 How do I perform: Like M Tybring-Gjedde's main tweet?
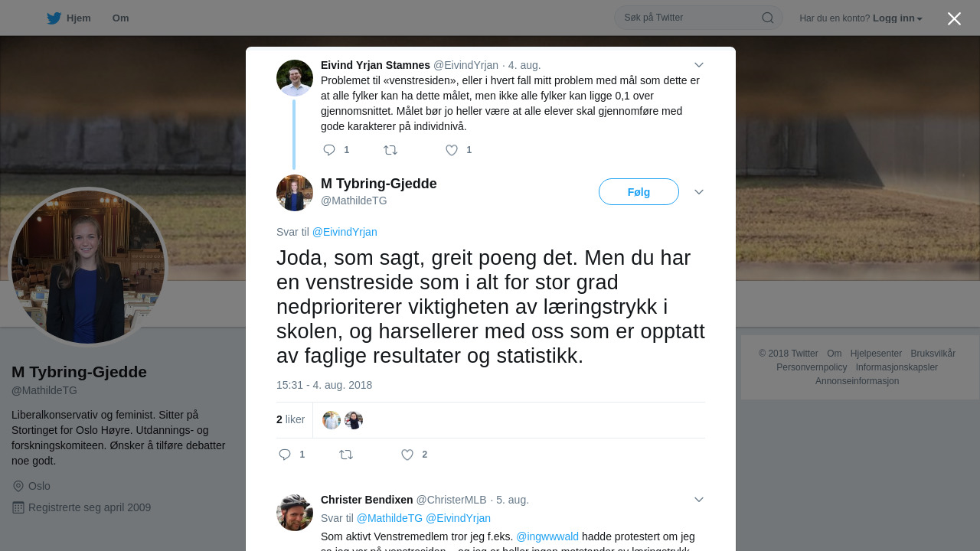pyautogui.click(x=407, y=455)
